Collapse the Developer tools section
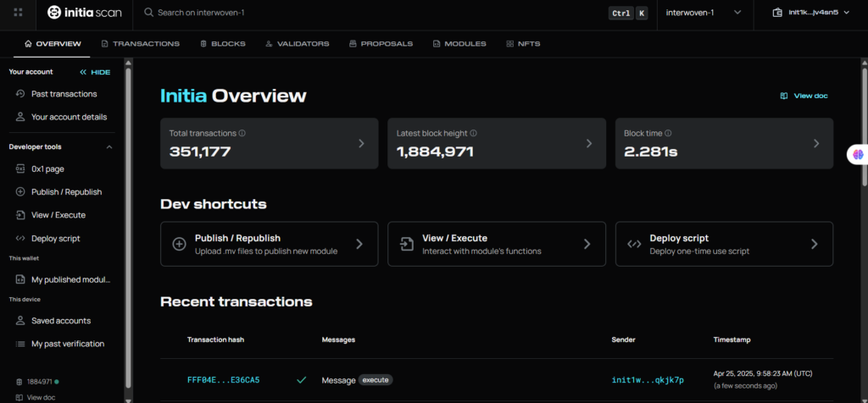 (x=109, y=147)
